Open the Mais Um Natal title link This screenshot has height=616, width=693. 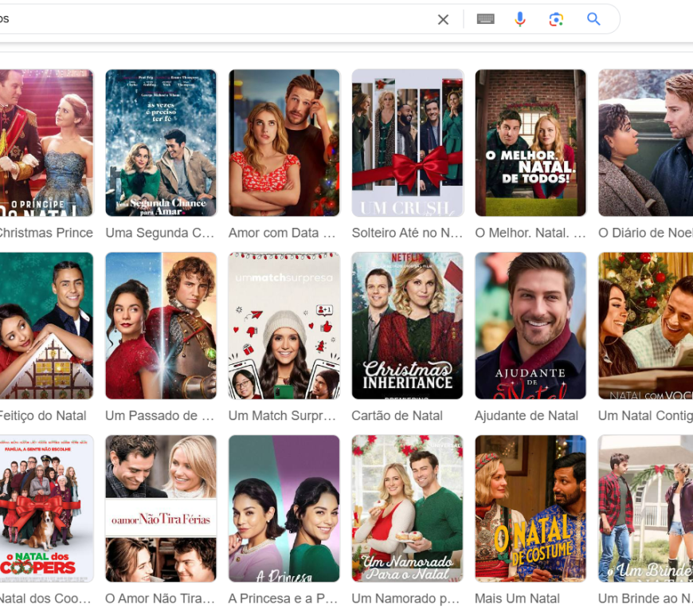[517, 598]
